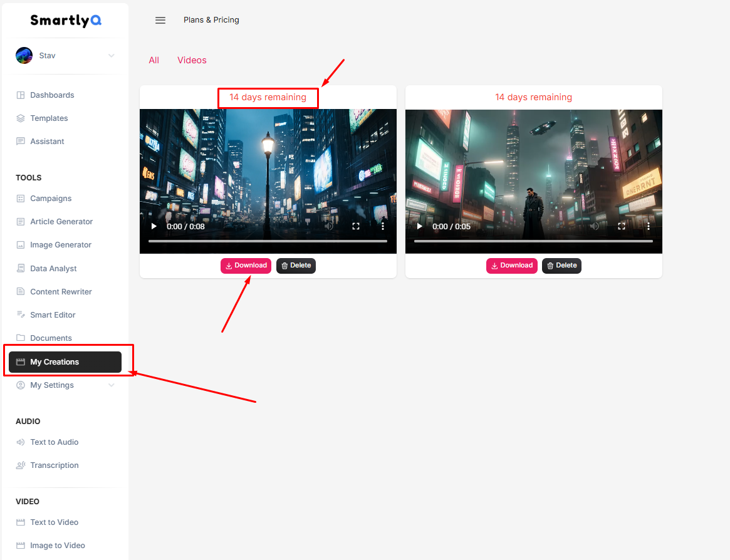The height and width of the screenshot is (560, 730).
Task: Download the 0:08 street lamp video
Action: point(246,266)
